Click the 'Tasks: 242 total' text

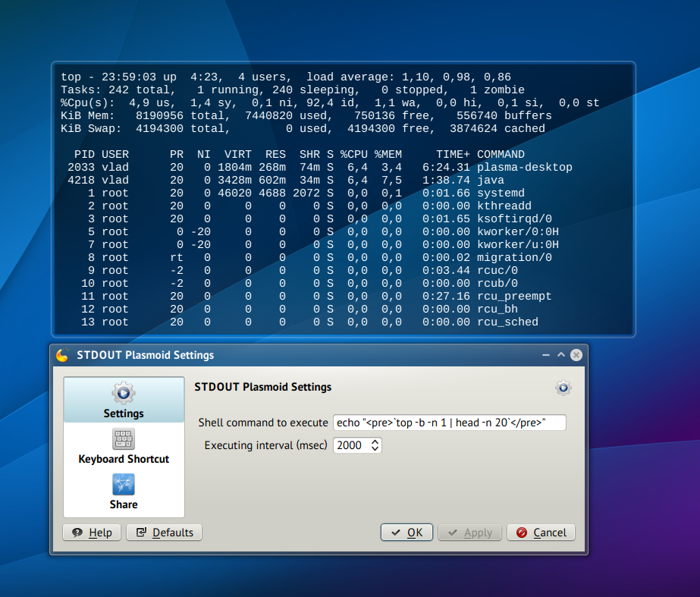pyautogui.click(x=115, y=90)
